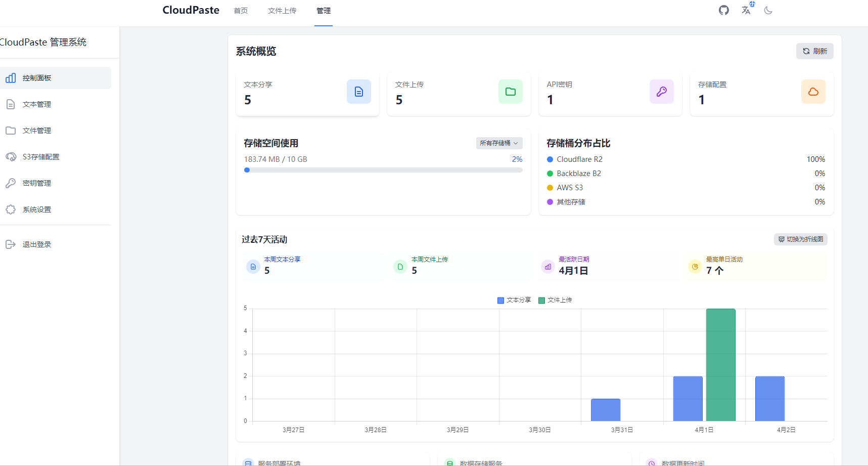Open the S3存储配置 sidebar icon
Screen dimensions: 868x466
tap(11, 157)
